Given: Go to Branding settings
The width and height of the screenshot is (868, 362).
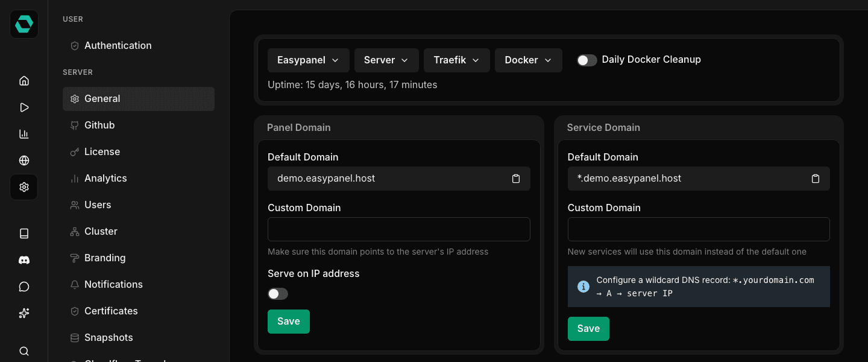Looking at the screenshot, I should 139,258.
